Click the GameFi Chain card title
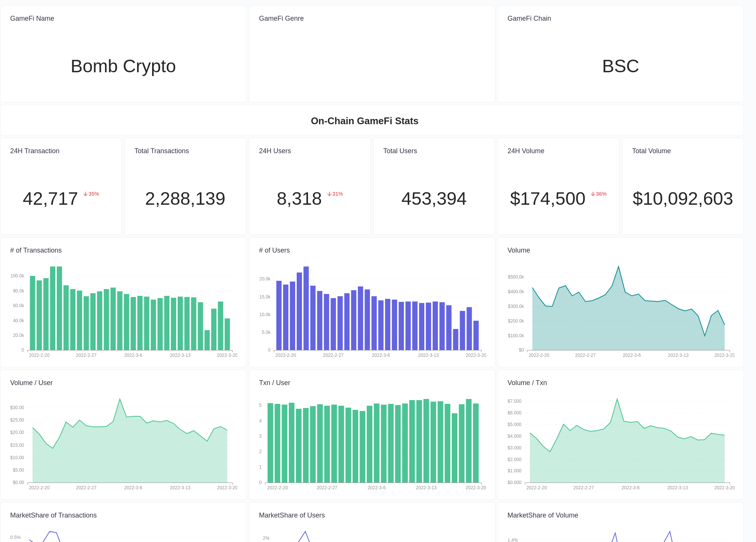The height and width of the screenshot is (542, 756). (529, 18)
